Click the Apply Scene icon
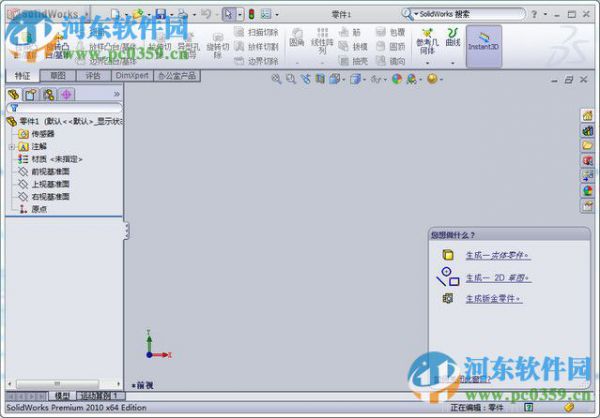The width and height of the screenshot is (600, 418). (x=412, y=79)
